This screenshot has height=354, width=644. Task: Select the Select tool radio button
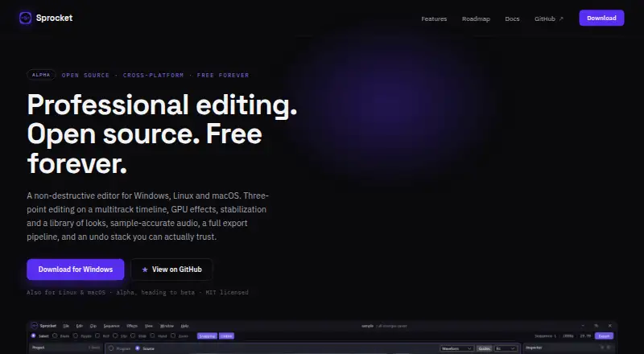point(33,335)
